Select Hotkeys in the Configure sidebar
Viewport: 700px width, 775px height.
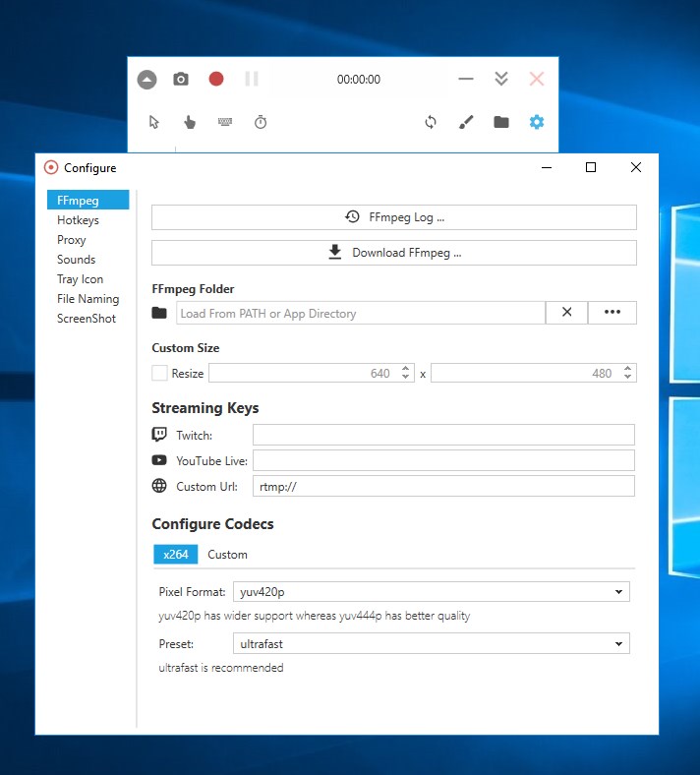[78, 220]
